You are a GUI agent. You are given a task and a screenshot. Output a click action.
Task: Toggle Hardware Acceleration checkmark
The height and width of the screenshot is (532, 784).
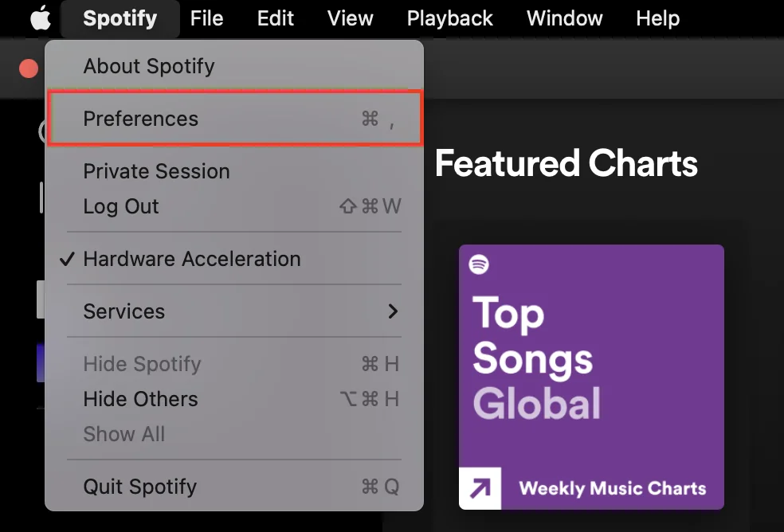[67, 259]
